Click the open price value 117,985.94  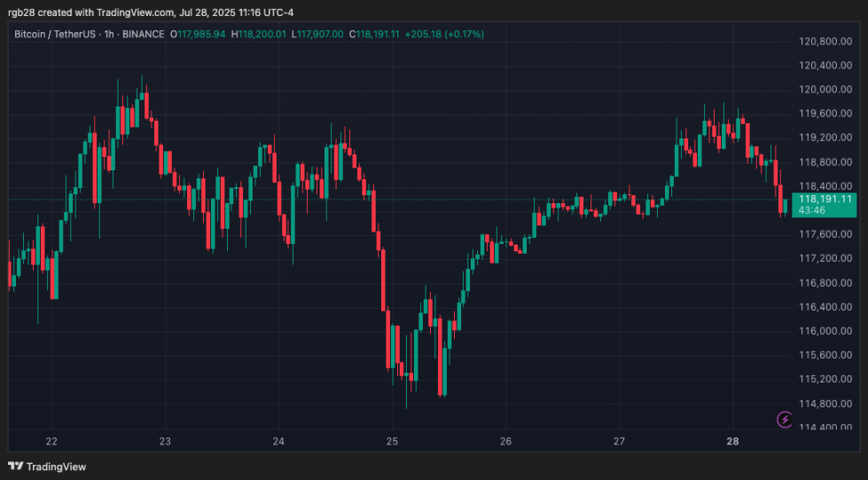pyautogui.click(x=204, y=35)
